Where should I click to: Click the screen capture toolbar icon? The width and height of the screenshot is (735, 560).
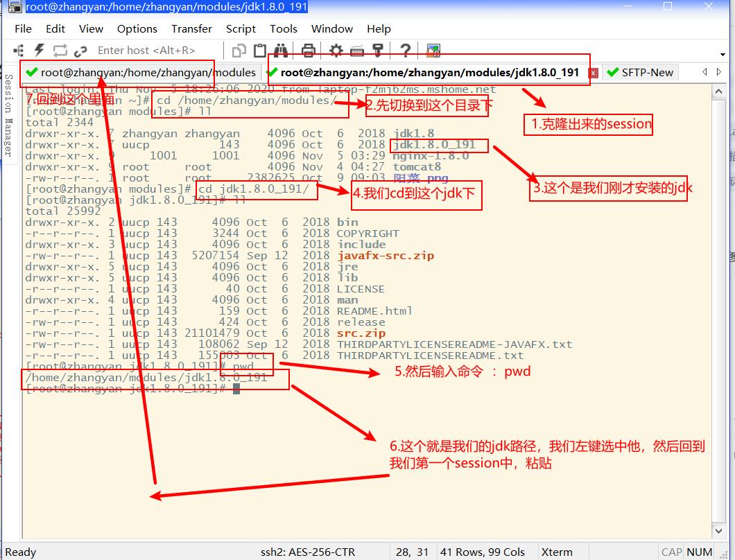coord(432,50)
